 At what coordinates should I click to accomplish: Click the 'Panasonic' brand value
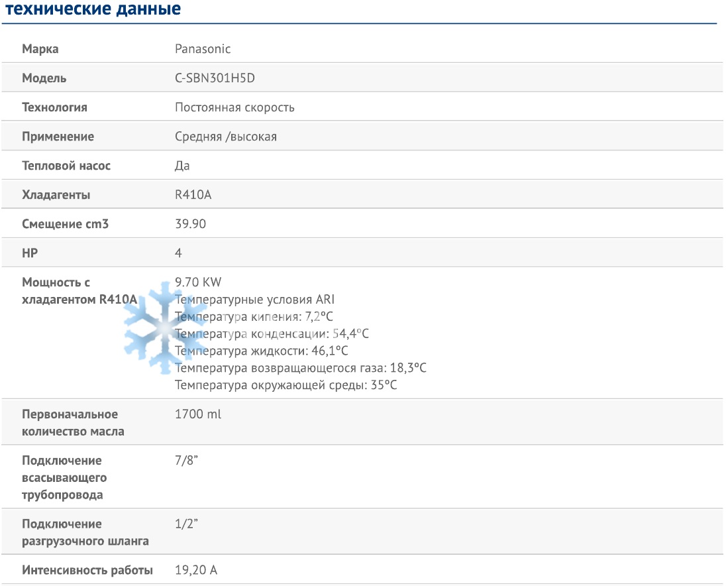click(x=203, y=49)
